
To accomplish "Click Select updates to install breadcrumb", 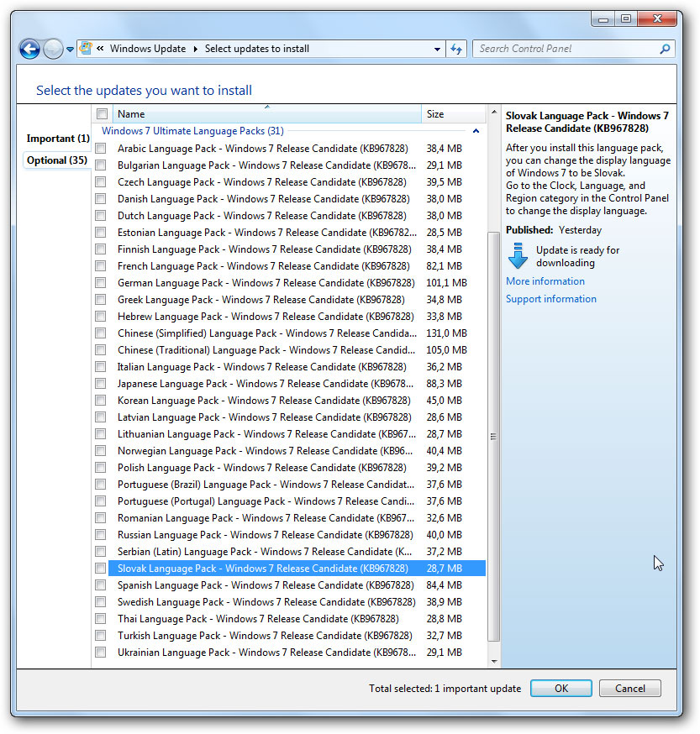I will pos(257,49).
